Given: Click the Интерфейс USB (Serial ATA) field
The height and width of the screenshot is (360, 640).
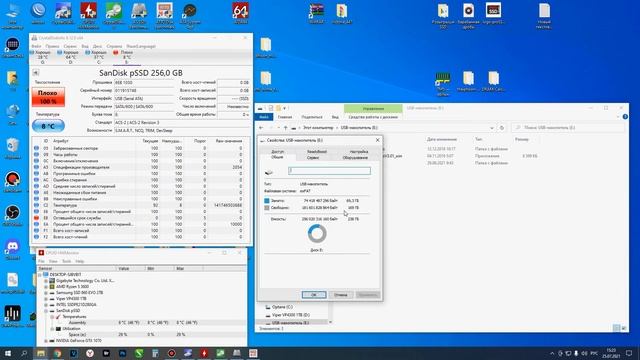Looking at the screenshot, I should click(x=144, y=98).
